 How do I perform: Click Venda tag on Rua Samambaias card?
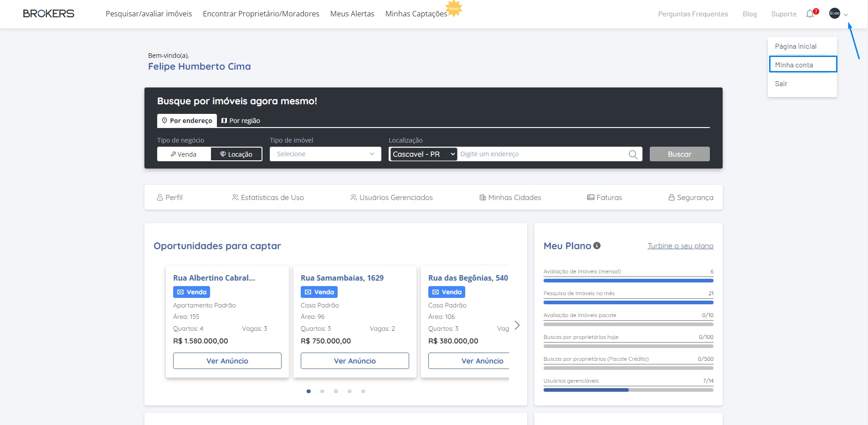coord(319,292)
